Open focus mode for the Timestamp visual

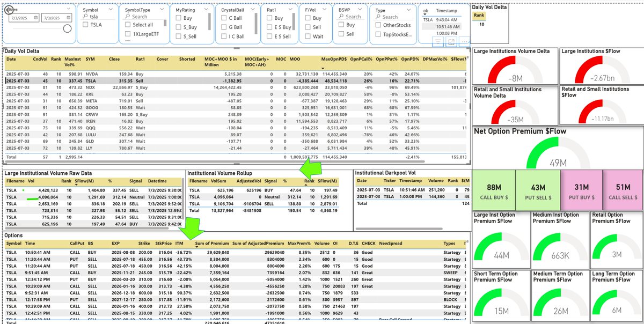tap(452, 41)
